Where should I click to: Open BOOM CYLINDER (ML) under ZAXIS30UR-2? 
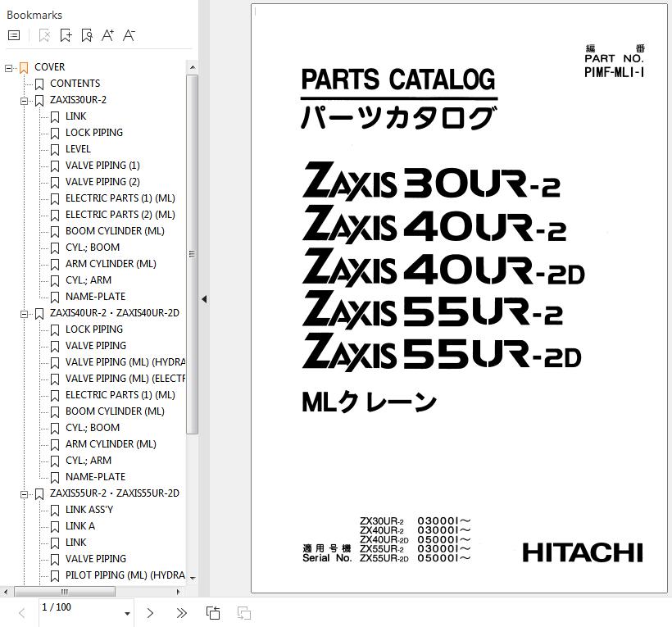coord(115,231)
